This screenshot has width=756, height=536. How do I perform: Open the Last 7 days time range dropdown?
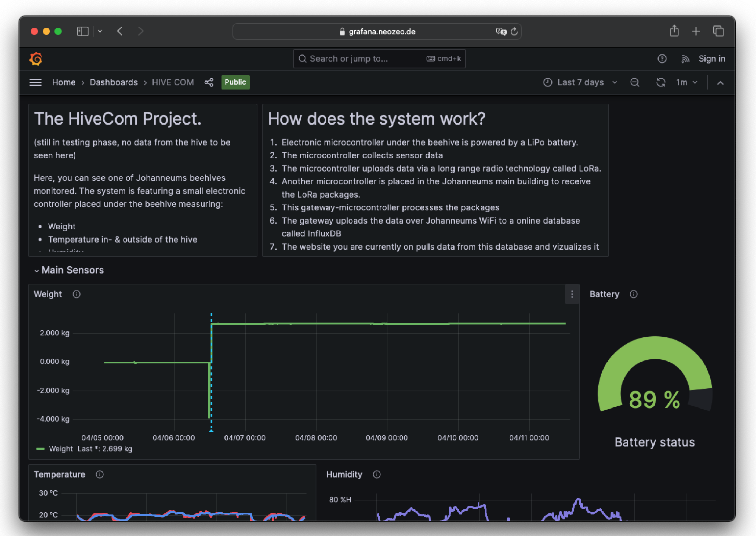point(579,82)
